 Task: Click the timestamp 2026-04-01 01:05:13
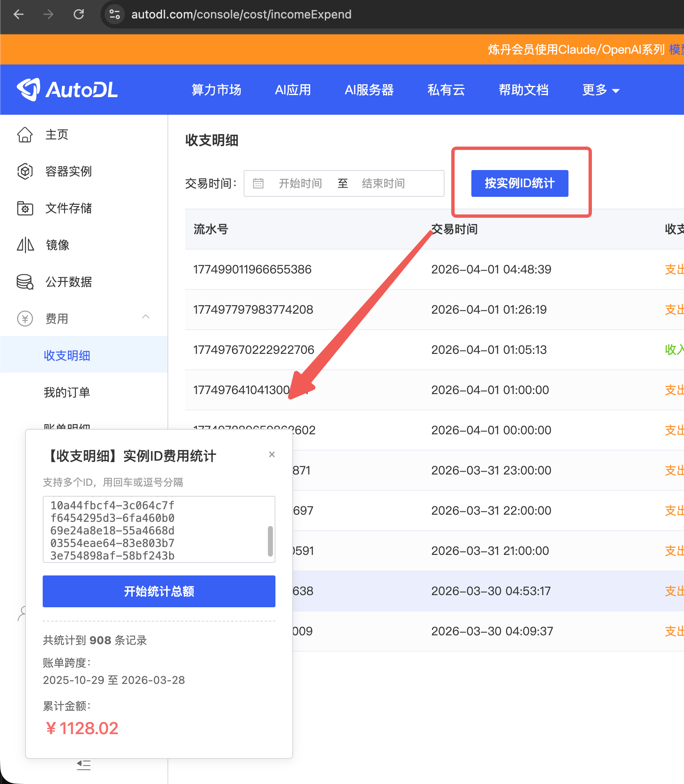pos(489,350)
